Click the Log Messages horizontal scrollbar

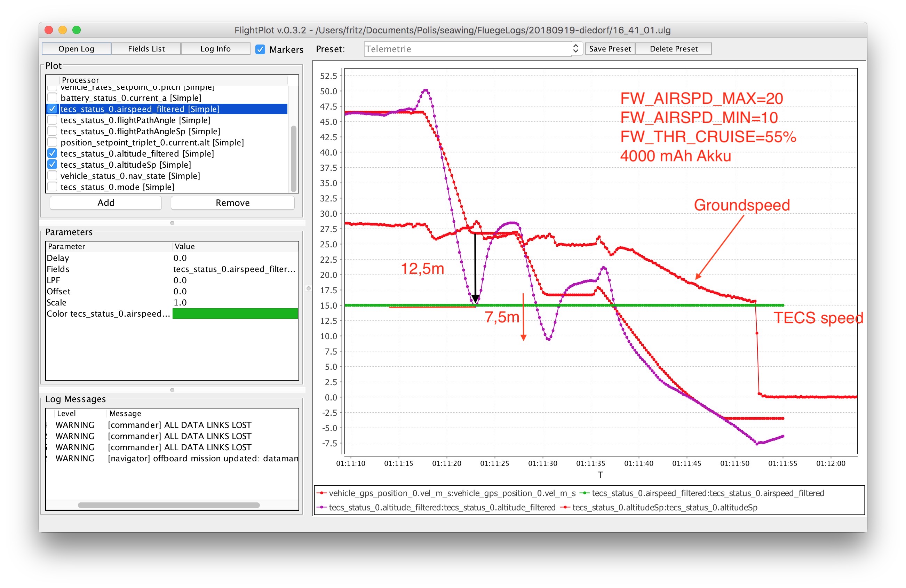[x=169, y=505]
